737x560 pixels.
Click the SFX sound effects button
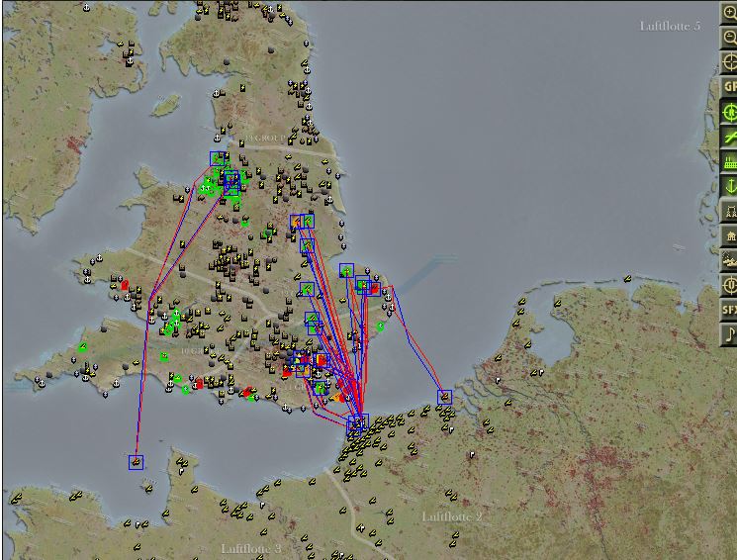click(729, 310)
